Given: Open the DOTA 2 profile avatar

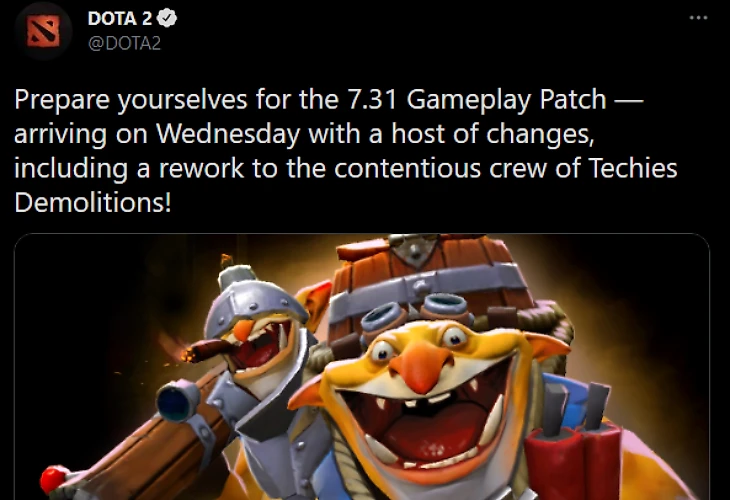Looking at the screenshot, I should point(43,30).
